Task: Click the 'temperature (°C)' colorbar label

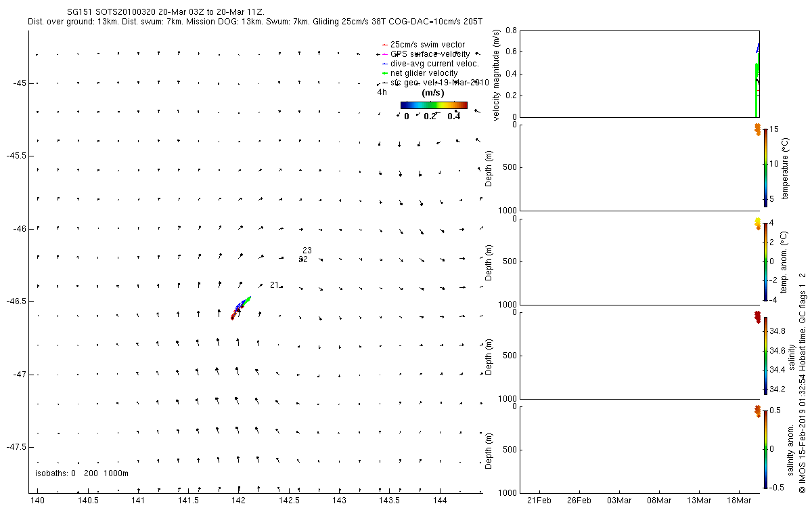Action: coord(786,168)
